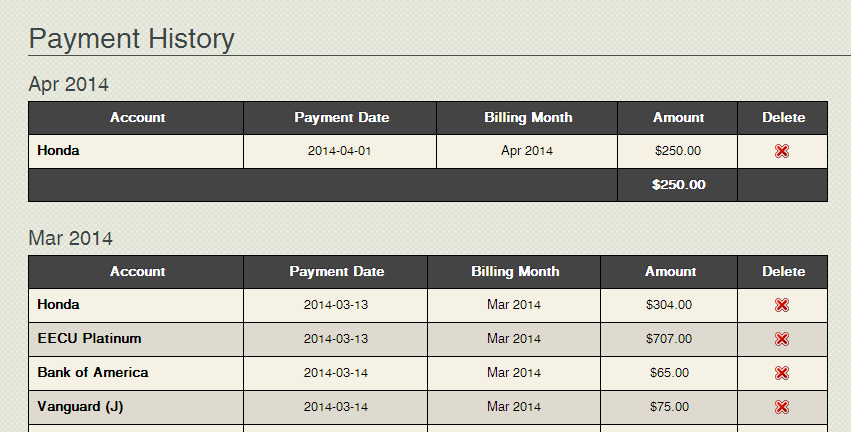Open the Vanguard (J) account
This screenshot has width=851, height=432.
click(x=80, y=406)
